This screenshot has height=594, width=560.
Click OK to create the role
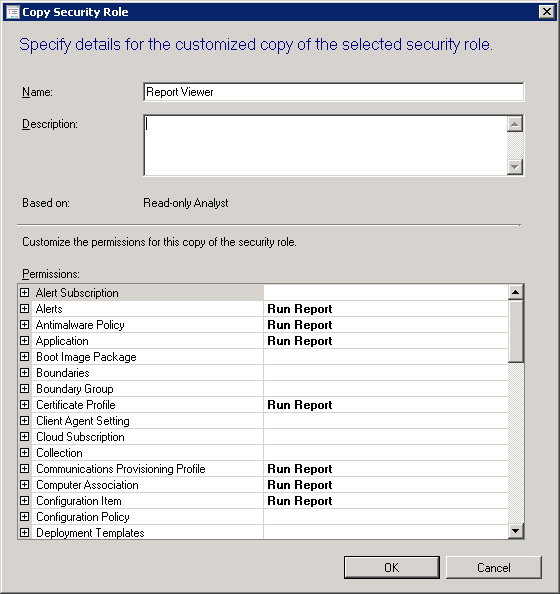tap(392, 567)
